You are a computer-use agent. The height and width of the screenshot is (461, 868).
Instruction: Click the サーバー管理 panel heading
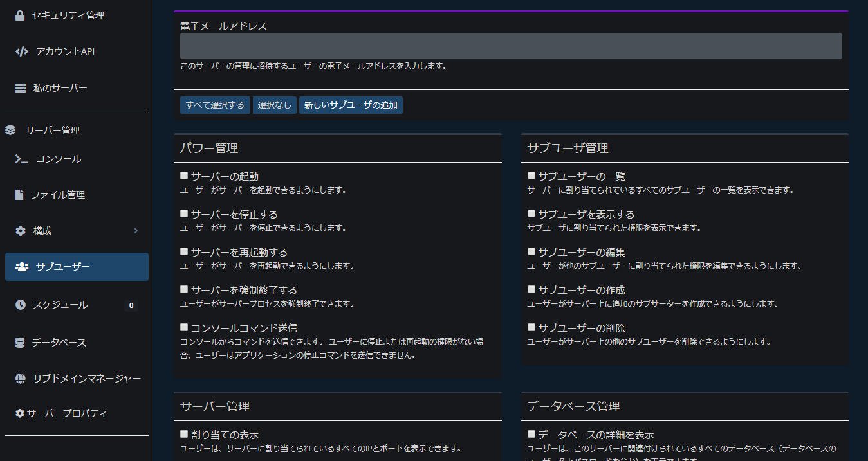215,407
